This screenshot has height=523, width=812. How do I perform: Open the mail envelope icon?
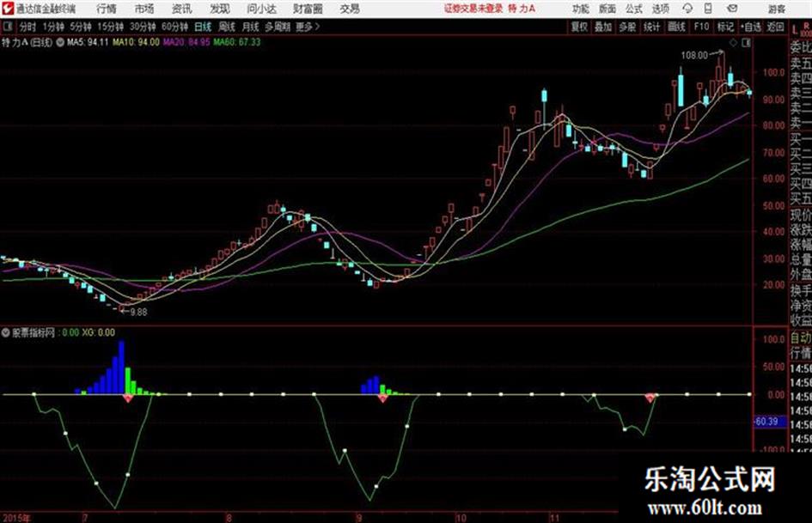(x=732, y=9)
